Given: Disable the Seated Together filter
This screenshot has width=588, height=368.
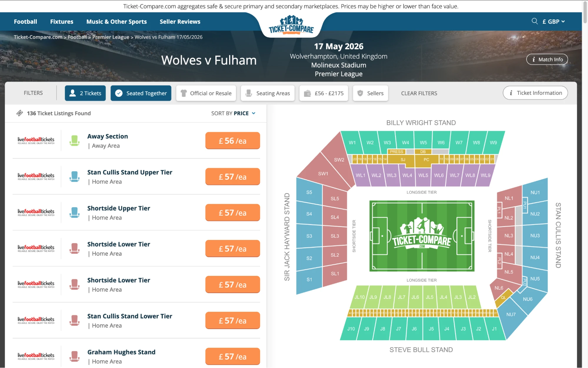Looking at the screenshot, I should pyautogui.click(x=141, y=93).
